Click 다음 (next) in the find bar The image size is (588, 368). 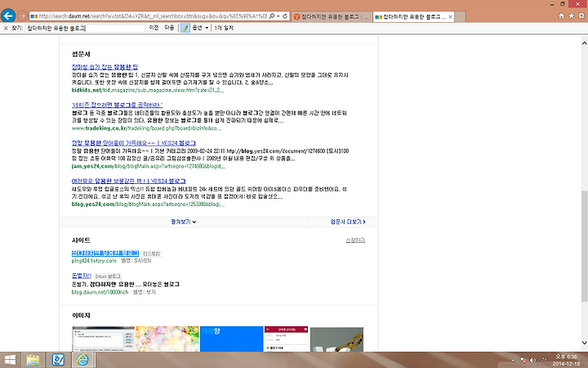coord(169,28)
